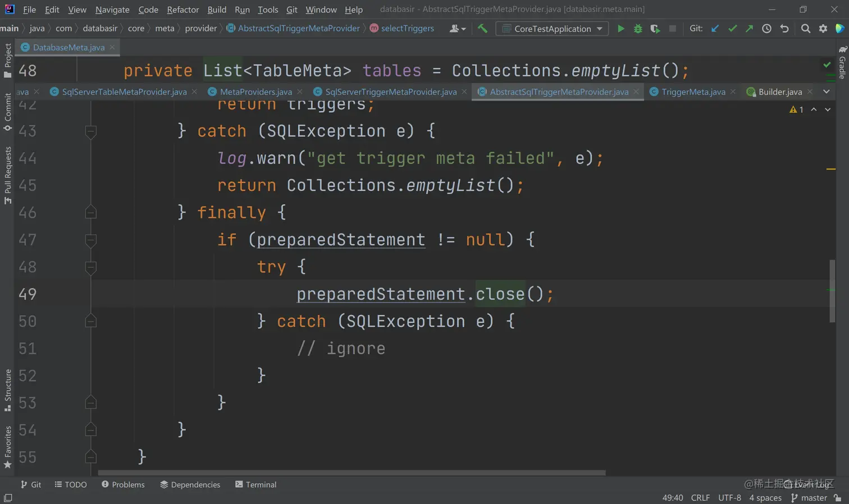Collapse the catch block at line 43
Image resolution: width=849 pixels, height=504 pixels.
click(x=90, y=131)
